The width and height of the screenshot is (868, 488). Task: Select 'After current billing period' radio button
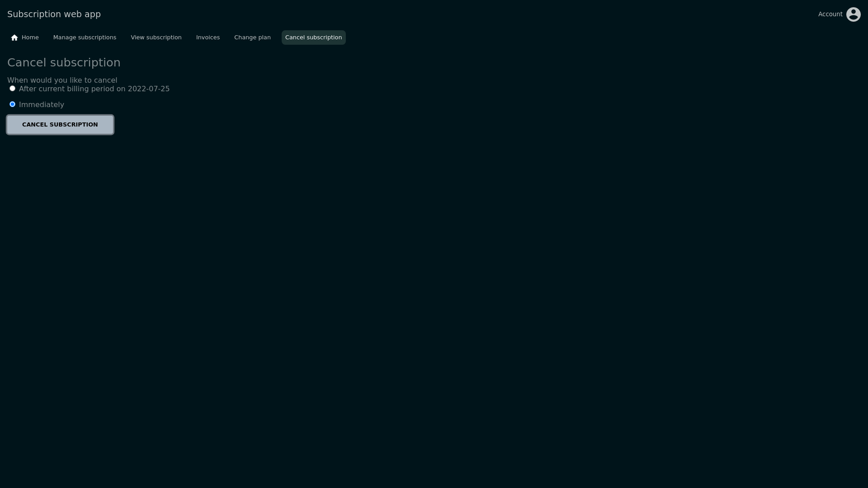[12, 89]
